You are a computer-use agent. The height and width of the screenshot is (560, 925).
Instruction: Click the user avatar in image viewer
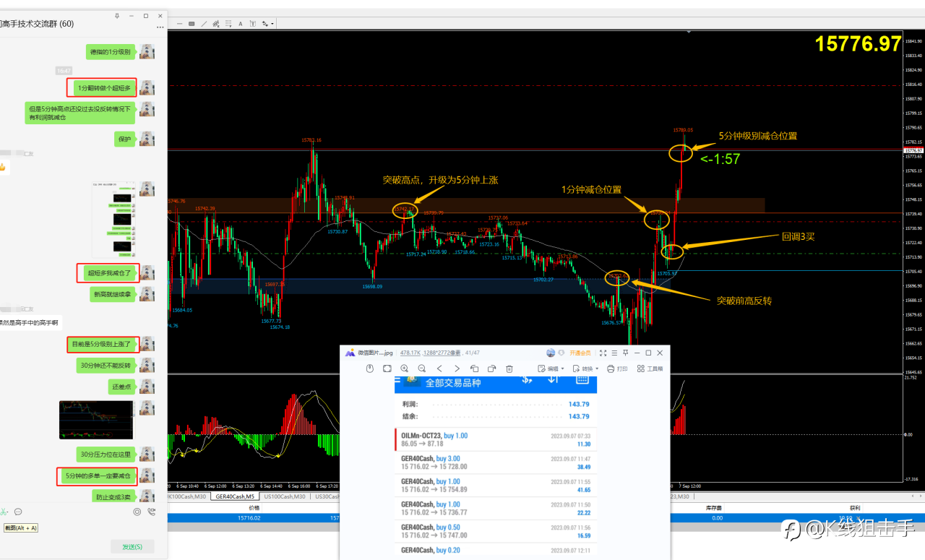[551, 353]
